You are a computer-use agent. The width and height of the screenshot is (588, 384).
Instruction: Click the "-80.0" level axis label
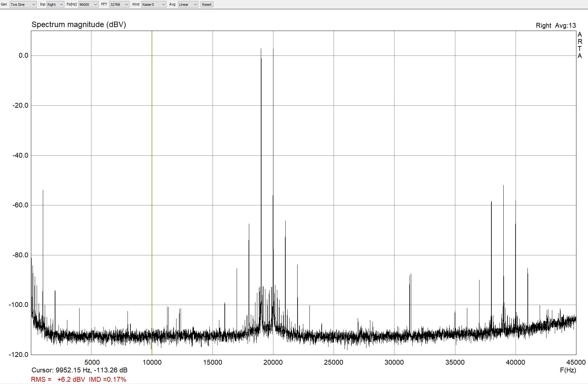click(x=20, y=255)
